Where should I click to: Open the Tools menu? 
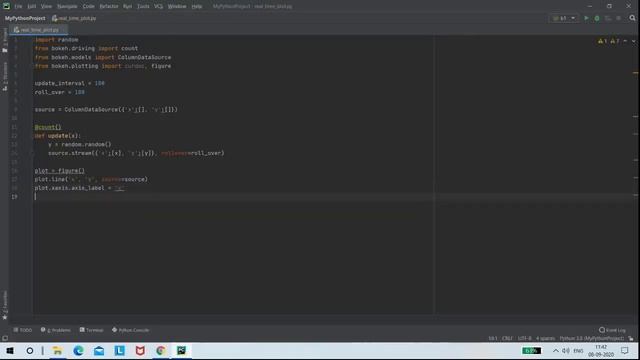tap(143, 7)
